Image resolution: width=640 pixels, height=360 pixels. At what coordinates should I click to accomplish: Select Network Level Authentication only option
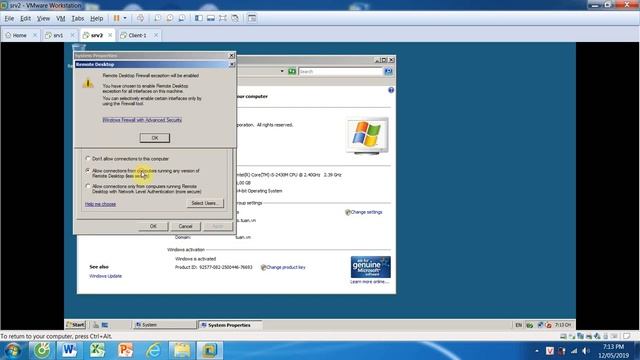(x=87, y=186)
